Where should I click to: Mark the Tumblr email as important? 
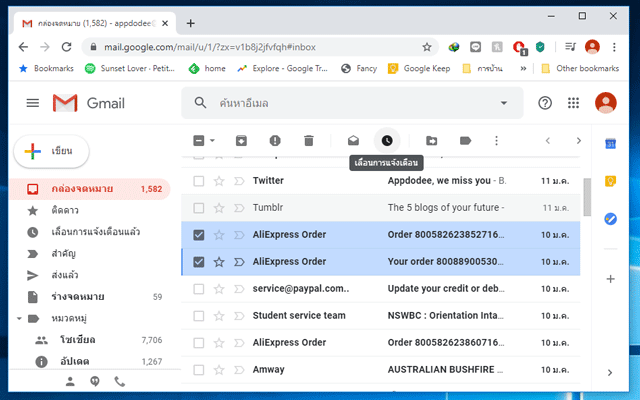239,208
